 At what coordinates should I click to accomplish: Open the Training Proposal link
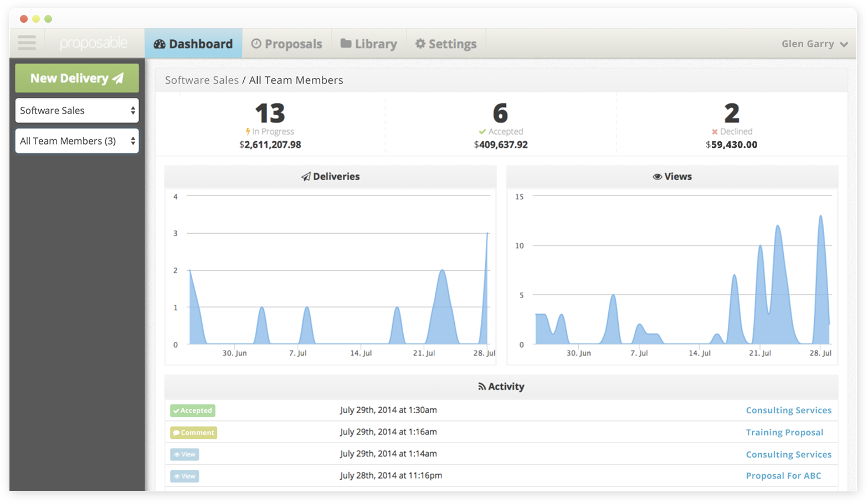784,433
